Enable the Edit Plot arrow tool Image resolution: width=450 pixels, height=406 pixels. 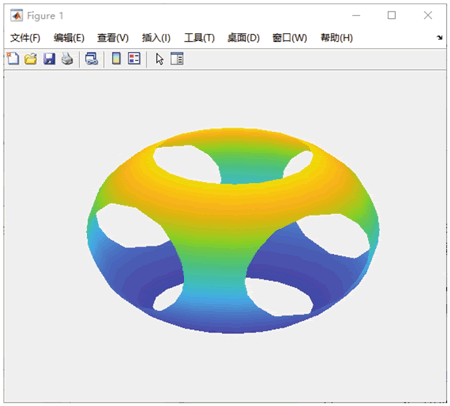160,59
